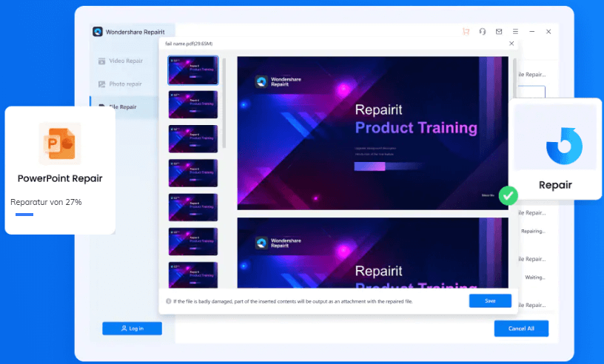Select the second slide thumbnail
This screenshot has width=604, height=364.
[x=193, y=105]
